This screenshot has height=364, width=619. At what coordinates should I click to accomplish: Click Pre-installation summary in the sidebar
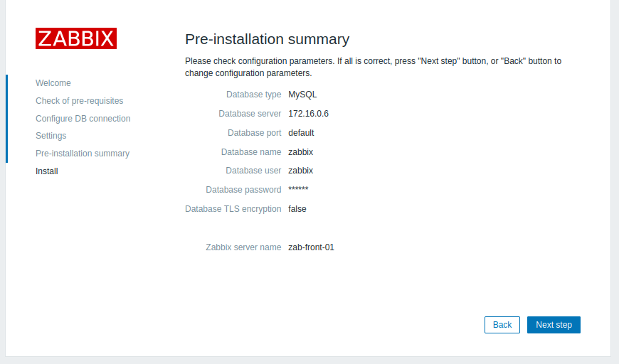(83, 154)
